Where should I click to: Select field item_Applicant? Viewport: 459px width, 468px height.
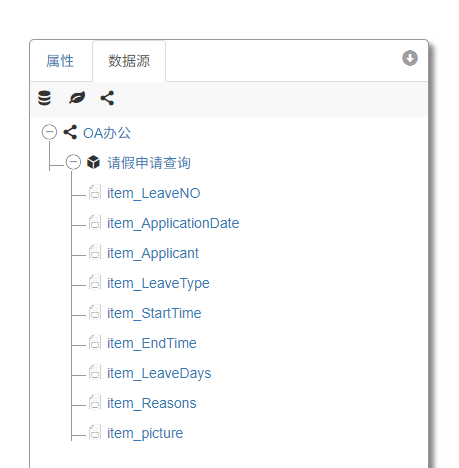pyautogui.click(x=153, y=253)
